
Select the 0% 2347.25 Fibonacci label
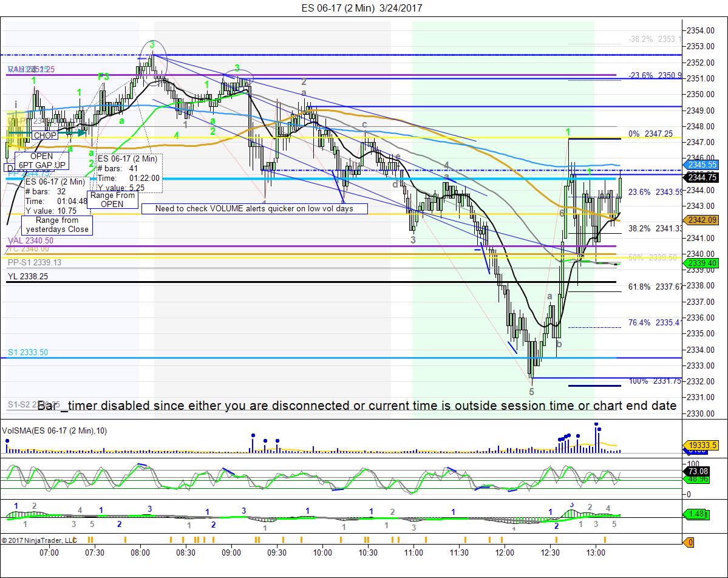tap(650, 134)
